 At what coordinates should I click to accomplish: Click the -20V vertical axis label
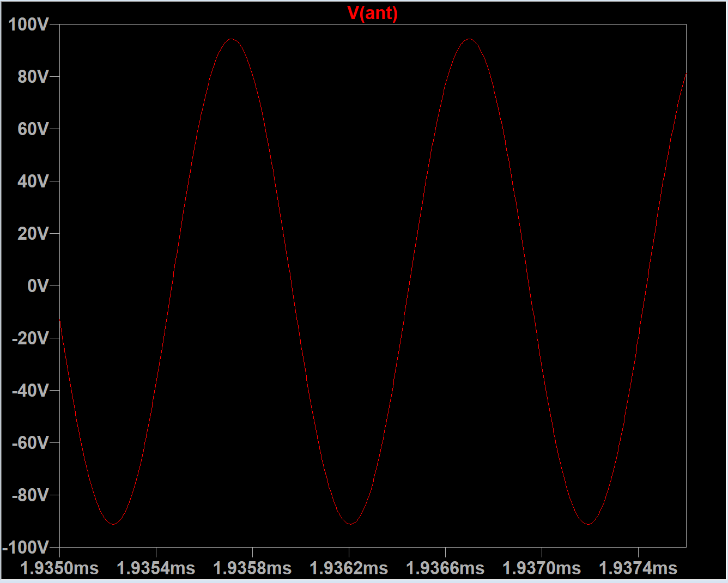click(31, 338)
